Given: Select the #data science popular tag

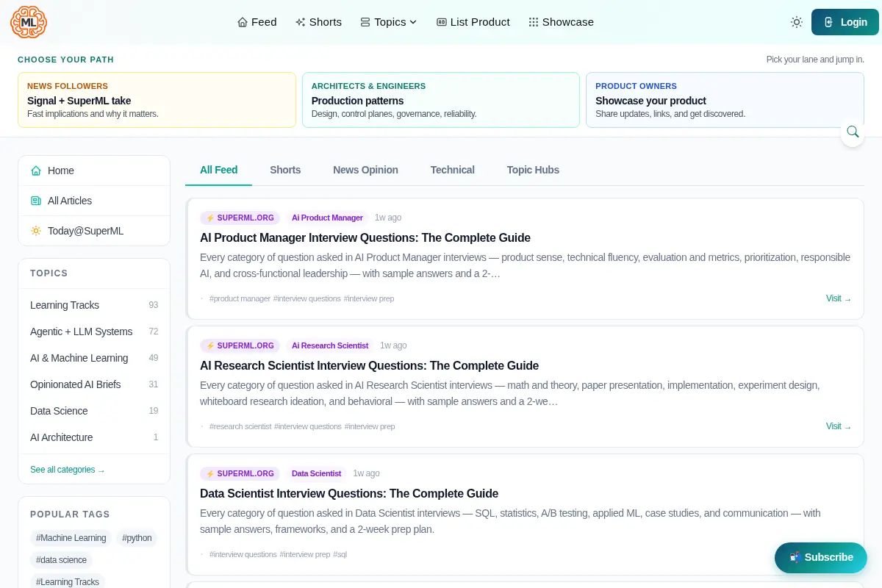Looking at the screenshot, I should pos(62,560).
